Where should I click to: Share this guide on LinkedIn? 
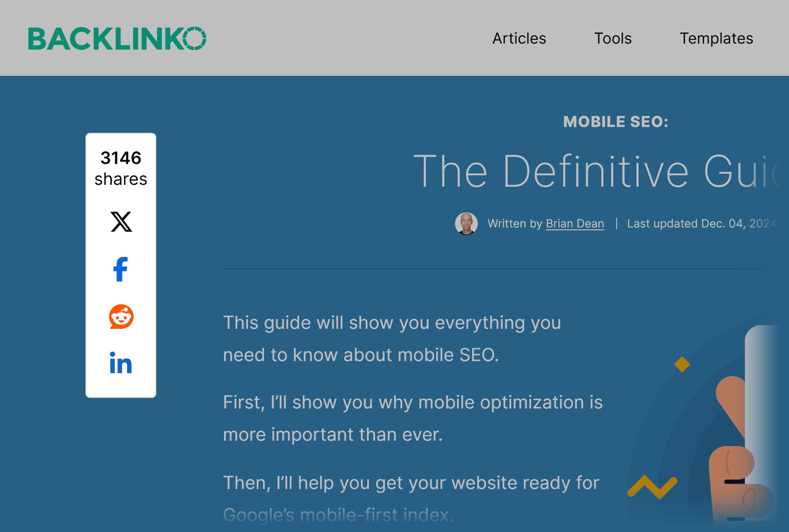click(121, 363)
